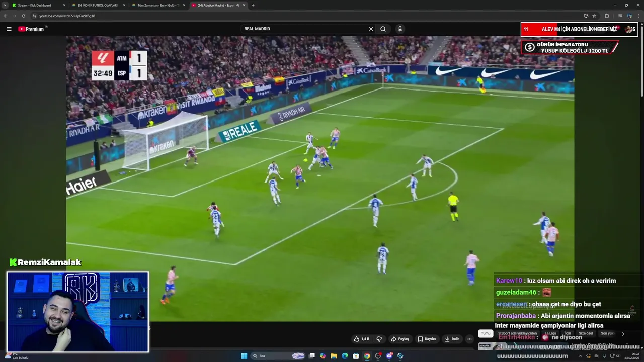
Task: Open the tab search dropdown arrow
Action: point(5,5)
